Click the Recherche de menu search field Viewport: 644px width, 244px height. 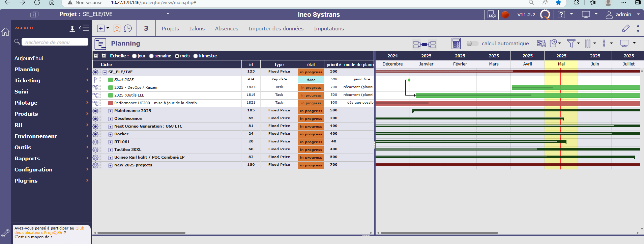click(55, 42)
